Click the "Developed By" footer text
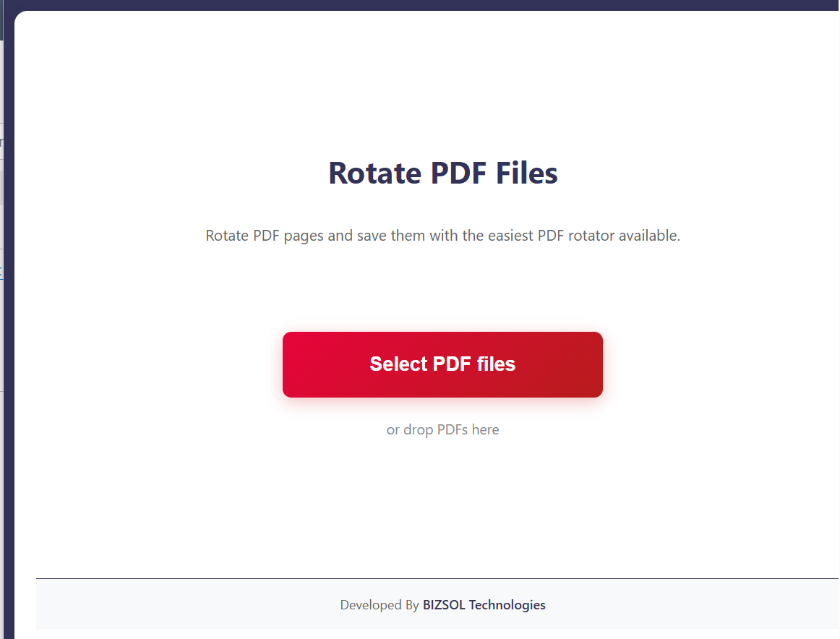This screenshot has height=639, width=840. [380, 605]
